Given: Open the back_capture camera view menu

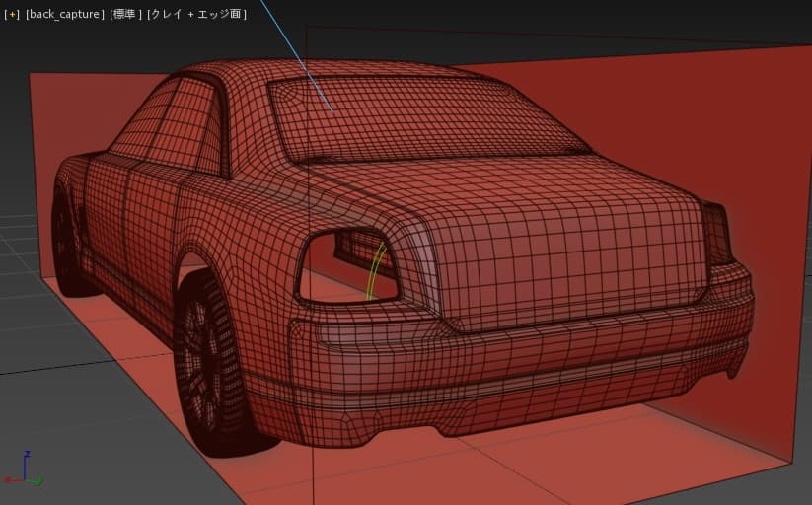Looking at the screenshot, I should [x=65, y=15].
